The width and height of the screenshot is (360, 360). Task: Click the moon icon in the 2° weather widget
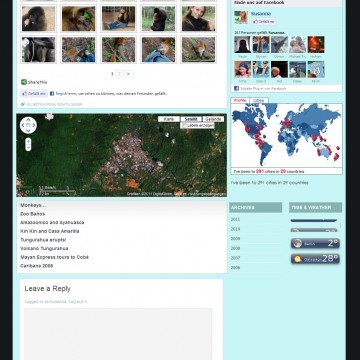point(298,243)
